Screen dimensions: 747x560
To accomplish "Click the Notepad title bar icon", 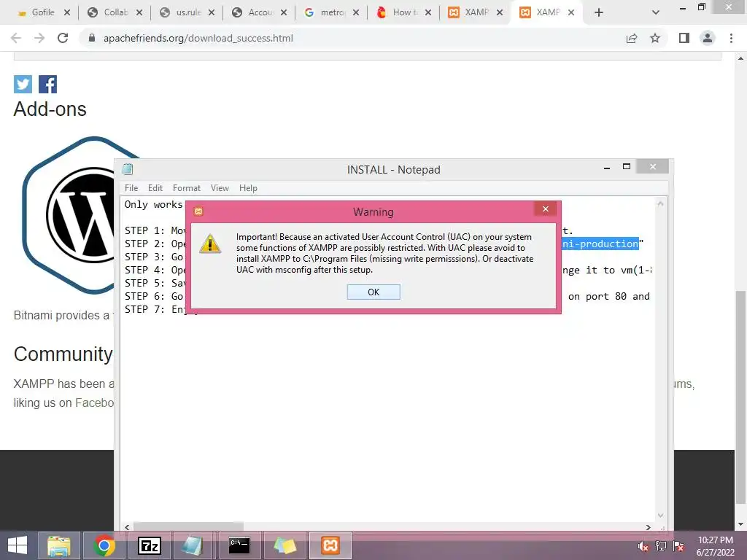I will tap(127, 169).
